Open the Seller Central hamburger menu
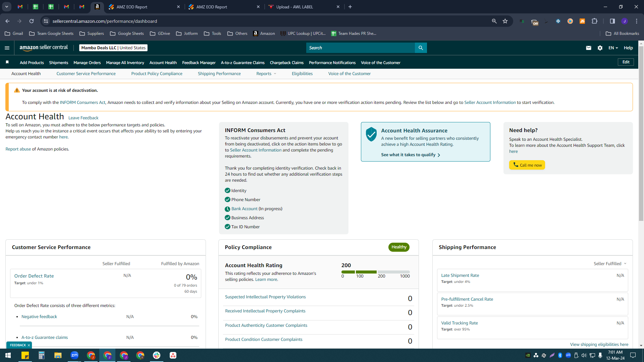Image resolution: width=644 pixels, height=362 pixels. (x=7, y=48)
